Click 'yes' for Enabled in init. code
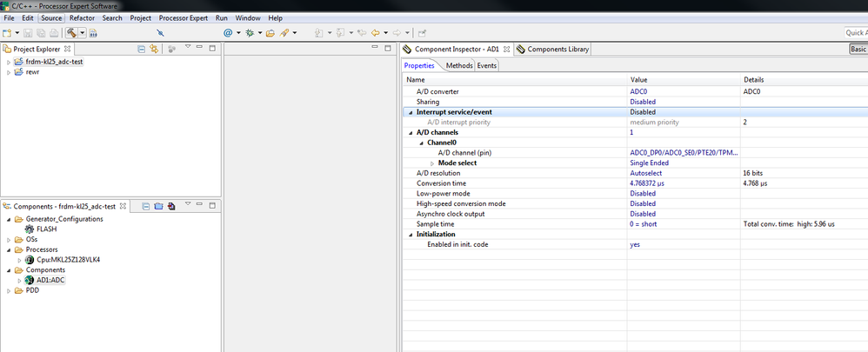This screenshot has height=352, width=868. click(635, 244)
